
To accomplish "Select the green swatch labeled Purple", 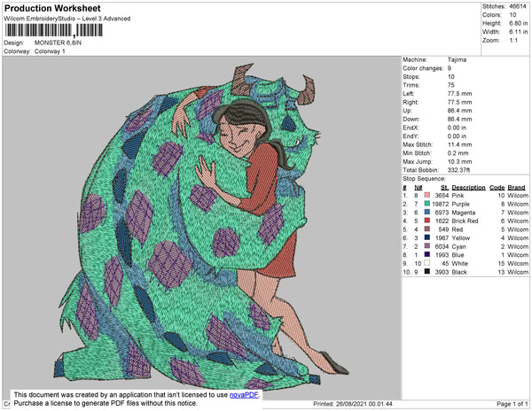I will point(426,204).
